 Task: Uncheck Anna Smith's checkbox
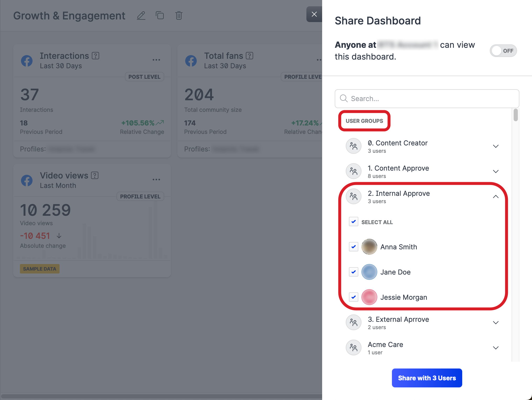(x=353, y=247)
